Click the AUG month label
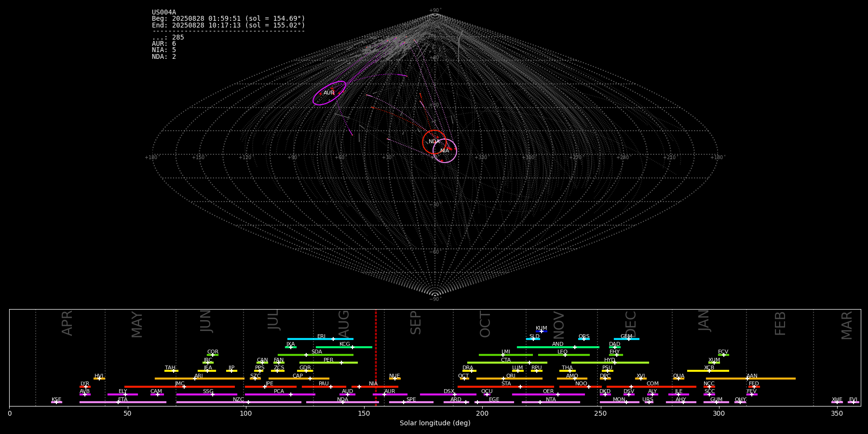Viewport: 868px width, 434px height. pos(344,324)
